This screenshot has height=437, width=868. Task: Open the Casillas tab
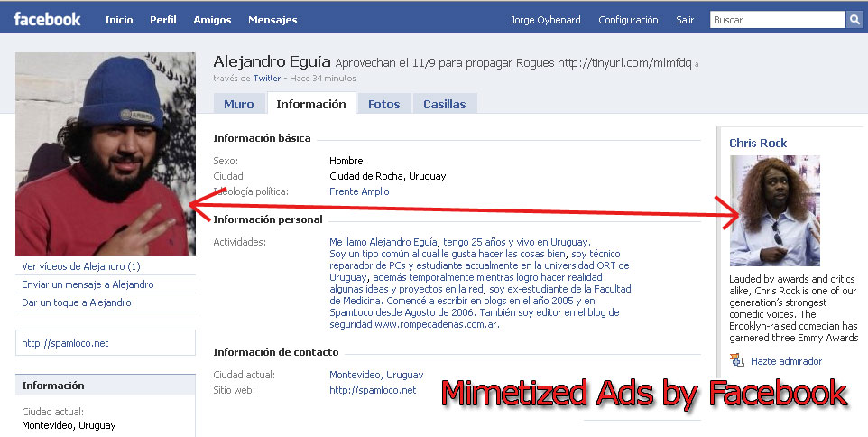click(445, 104)
